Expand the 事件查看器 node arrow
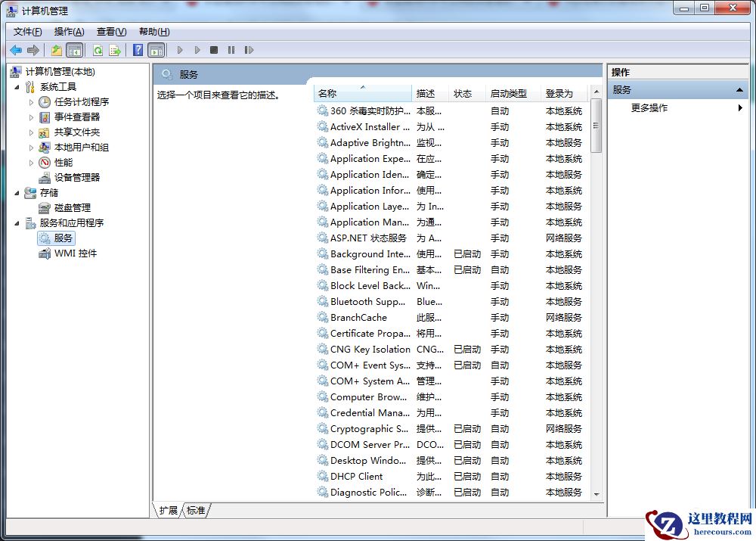 coord(31,117)
